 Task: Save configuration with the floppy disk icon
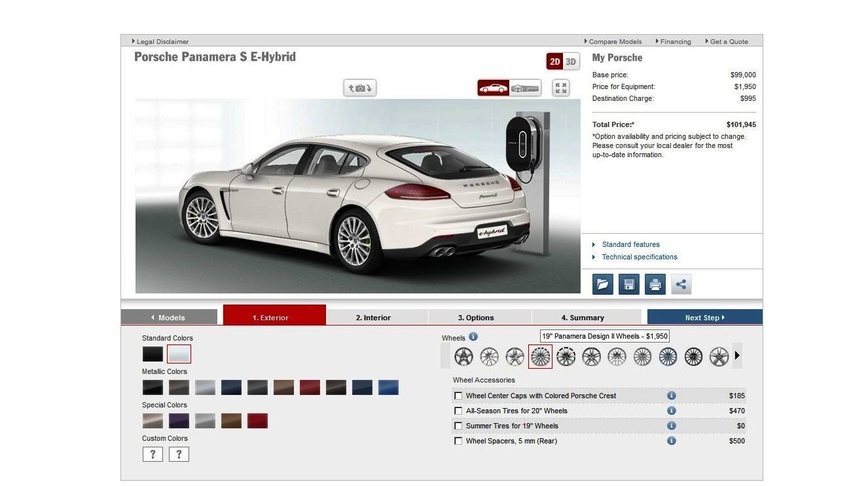(x=629, y=284)
